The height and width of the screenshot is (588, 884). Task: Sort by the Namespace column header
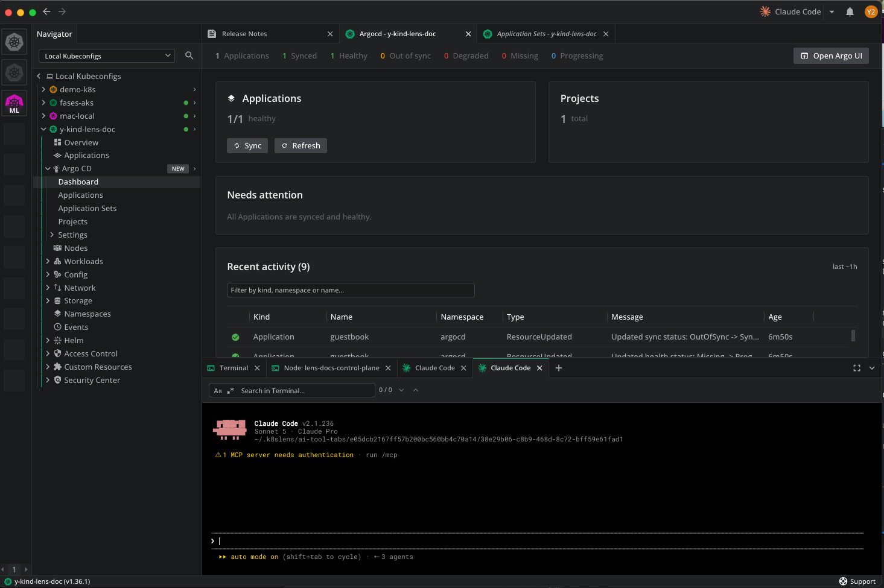tap(462, 317)
